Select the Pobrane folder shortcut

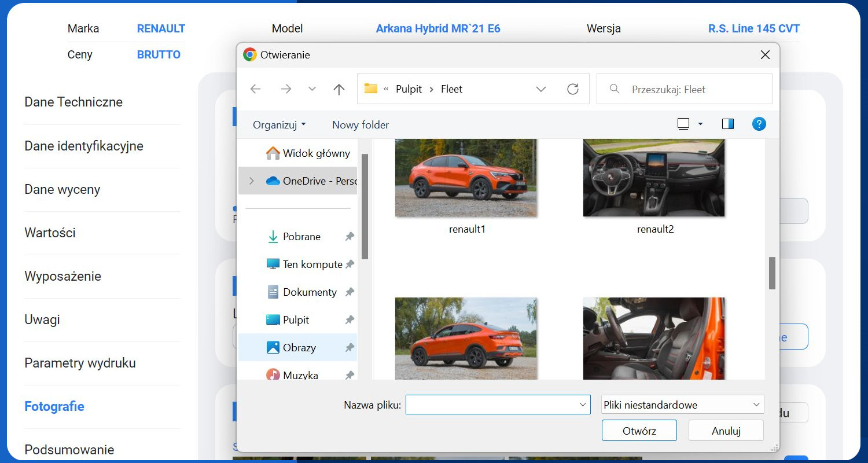[301, 237]
